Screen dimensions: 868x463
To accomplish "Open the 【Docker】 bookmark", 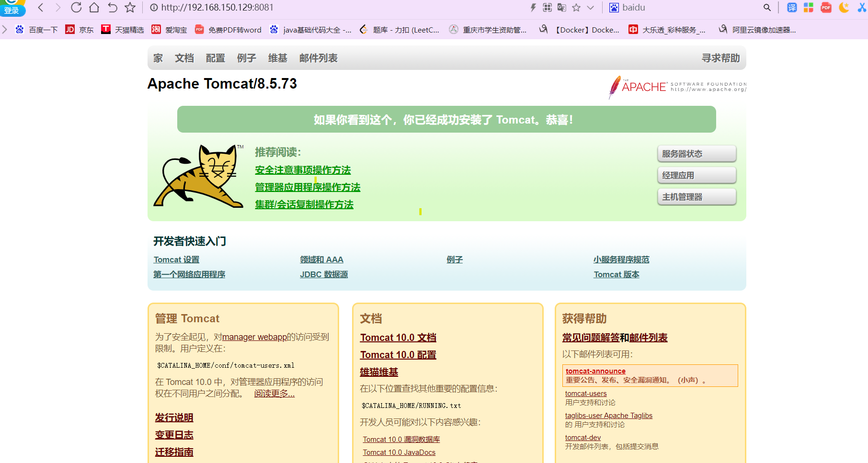I will click(x=579, y=30).
